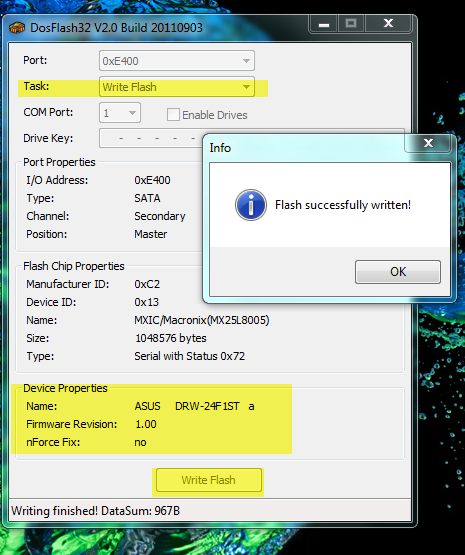
Task: Open the Port dropdown showing 0xE400
Action: coord(177,61)
